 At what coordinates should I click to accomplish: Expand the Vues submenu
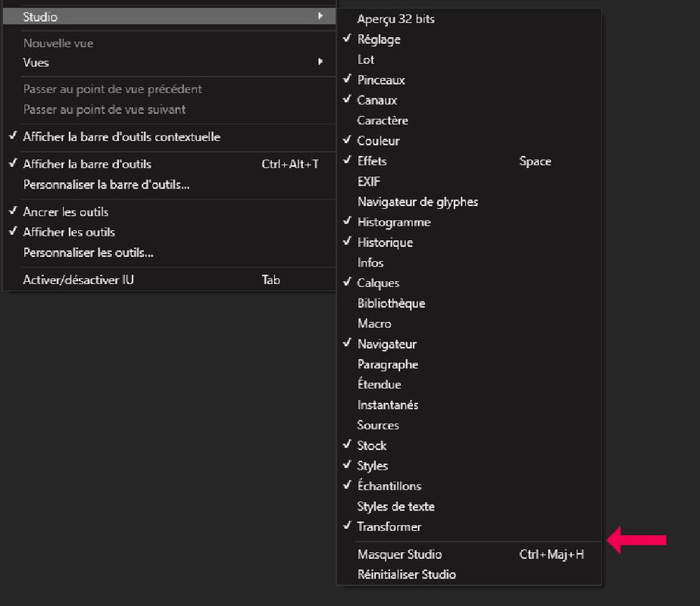[x=169, y=62]
